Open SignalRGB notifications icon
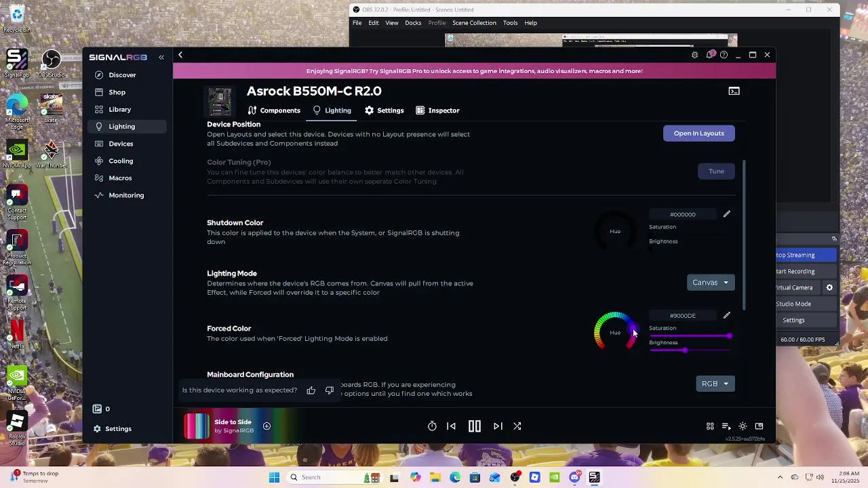The width and height of the screenshot is (868, 488). pos(710,55)
